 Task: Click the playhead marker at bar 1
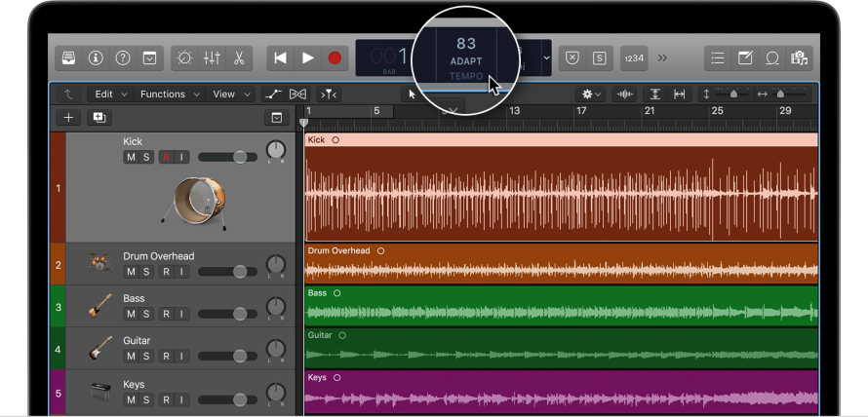tap(304, 124)
